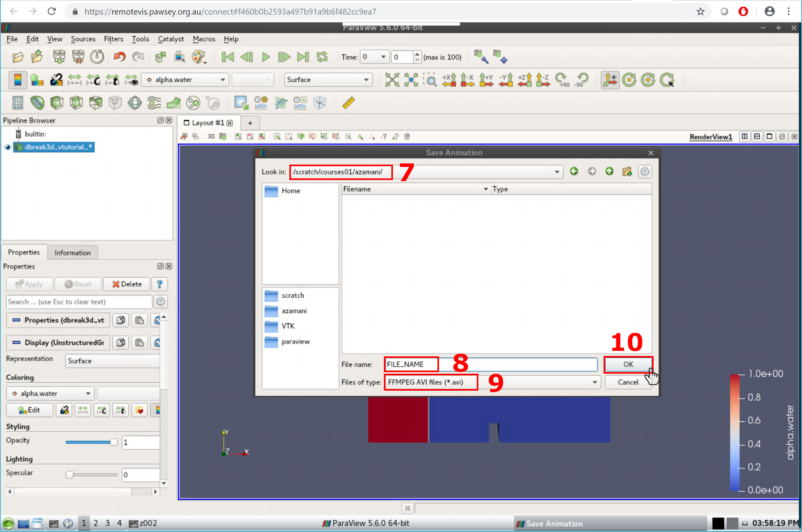Click the Edit color map button
This screenshot has width=802, height=532.
(x=30, y=410)
